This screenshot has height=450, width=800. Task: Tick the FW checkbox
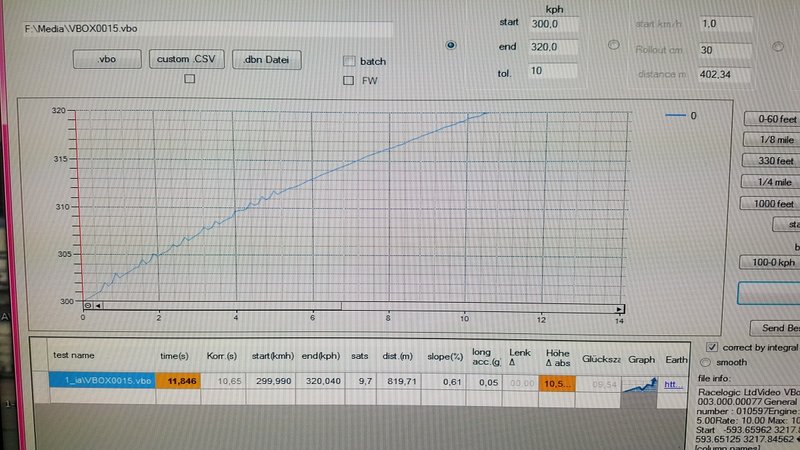(350, 81)
